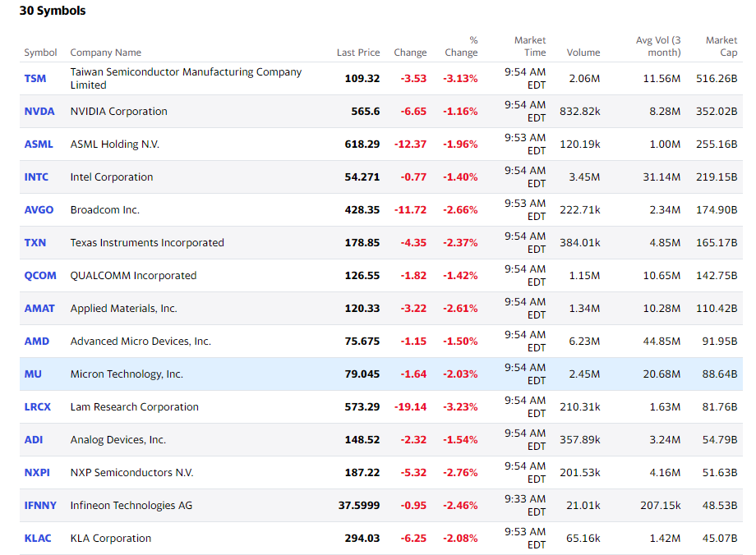Open the LRCX symbol link
This screenshot has width=756, height=555.
coord(38,406)
